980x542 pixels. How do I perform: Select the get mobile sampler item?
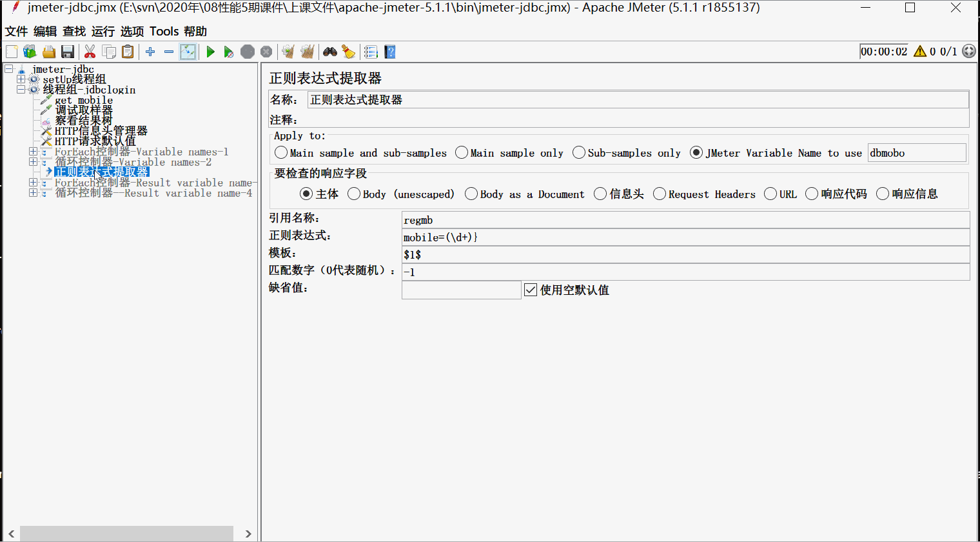[x=84, y=100]
